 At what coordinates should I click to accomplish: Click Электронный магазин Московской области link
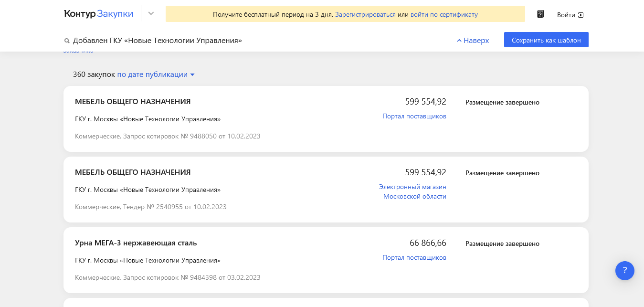coord(412,191)
